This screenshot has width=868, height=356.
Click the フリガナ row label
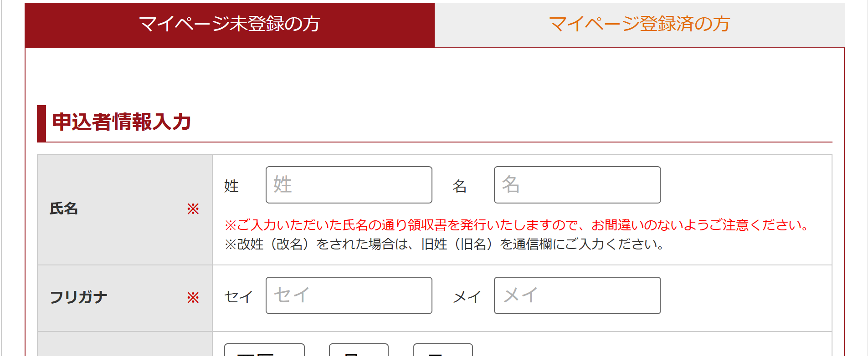[x=78, y=297]
